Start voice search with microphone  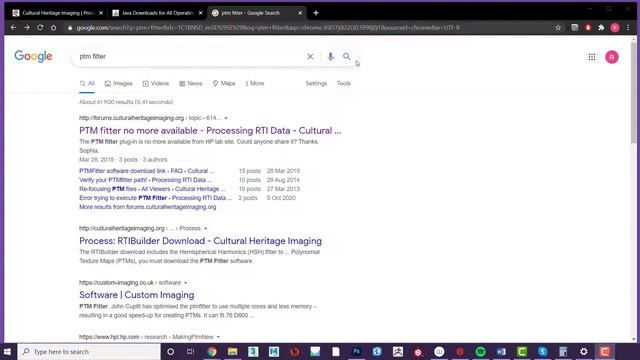coord(330,57)
